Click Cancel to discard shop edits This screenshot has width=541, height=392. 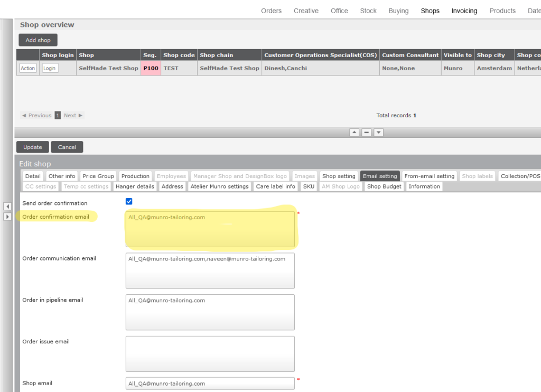(x=67, y=147)
